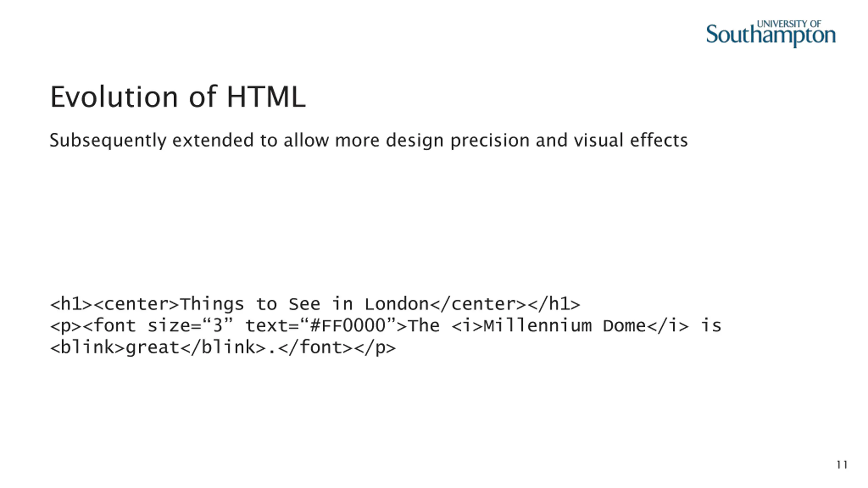Select the 'Evolution of HTML' slide title

[x=178, y=97]
